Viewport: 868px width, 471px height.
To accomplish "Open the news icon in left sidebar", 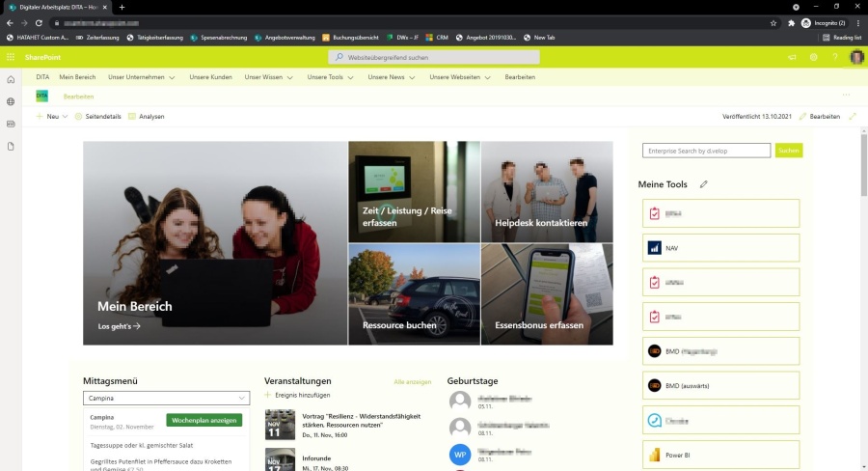I will point(11,125).
